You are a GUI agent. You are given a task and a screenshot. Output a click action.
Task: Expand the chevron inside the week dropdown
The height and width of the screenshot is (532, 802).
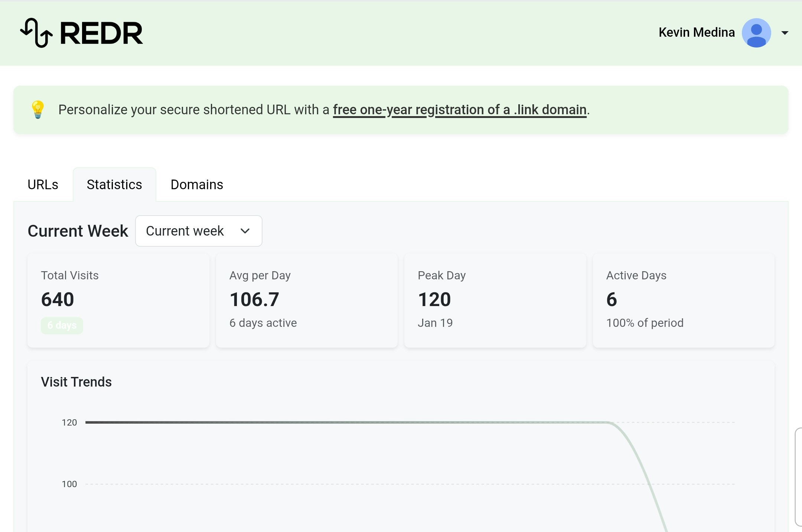pyautogui.click(x=245, y=231)
